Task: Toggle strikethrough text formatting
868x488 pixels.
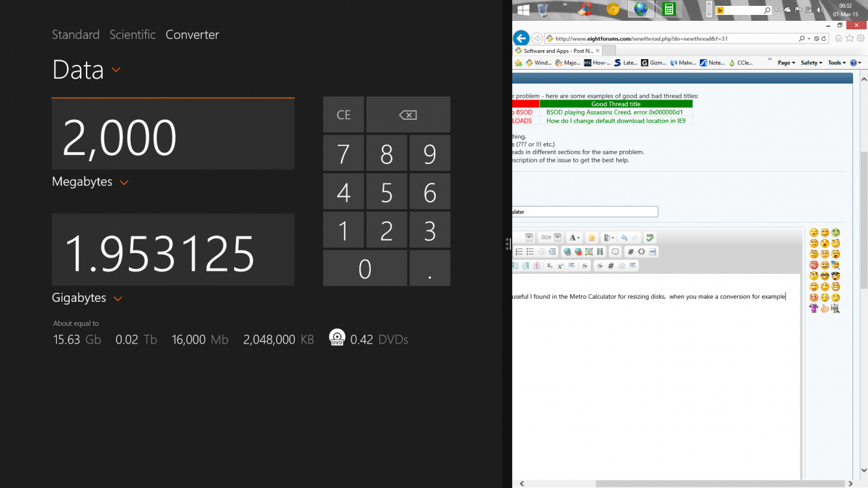Action: pos(584,265)
